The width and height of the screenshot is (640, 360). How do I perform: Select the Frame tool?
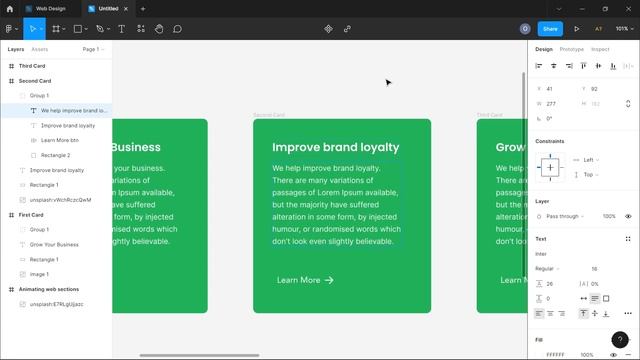(56, 29)
